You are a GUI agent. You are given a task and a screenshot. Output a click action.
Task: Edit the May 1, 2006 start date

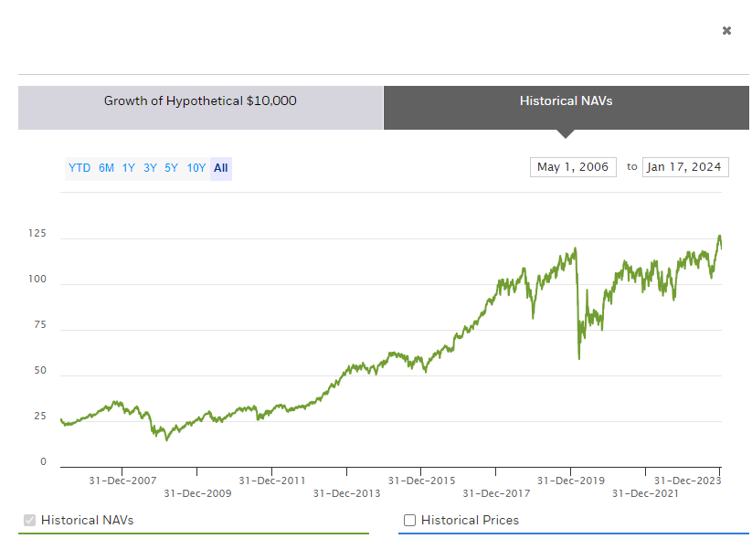[x=573, y=167]
